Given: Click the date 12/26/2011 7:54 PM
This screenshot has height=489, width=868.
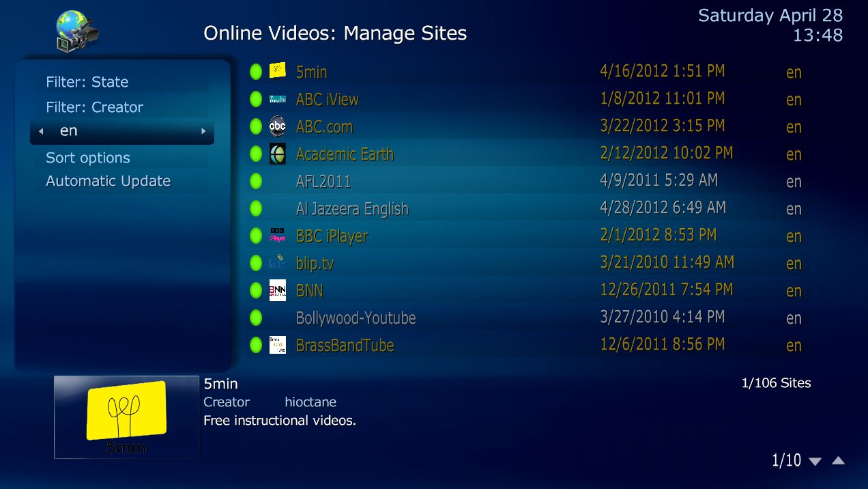Looking at the screenshot, I should (x=666, y=290).
